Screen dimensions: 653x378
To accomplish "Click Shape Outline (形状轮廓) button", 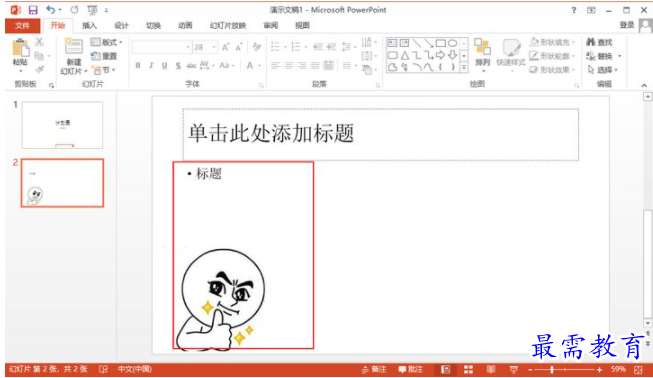I will pos(552,56).
